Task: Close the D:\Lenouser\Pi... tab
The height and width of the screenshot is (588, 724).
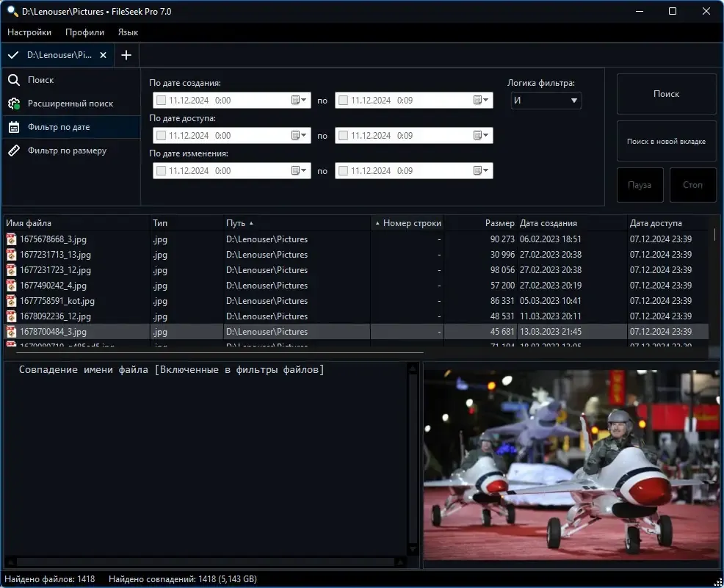Action: 104,55
